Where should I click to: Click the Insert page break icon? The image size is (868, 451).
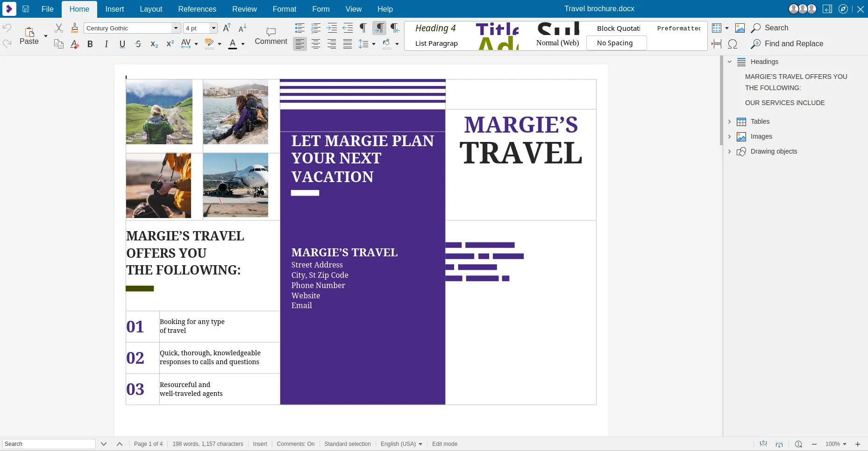pos(717,44)
